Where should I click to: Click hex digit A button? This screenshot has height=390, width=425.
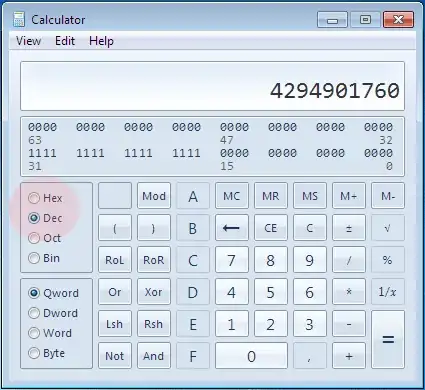pyautogui.click(x=193, y=196)
